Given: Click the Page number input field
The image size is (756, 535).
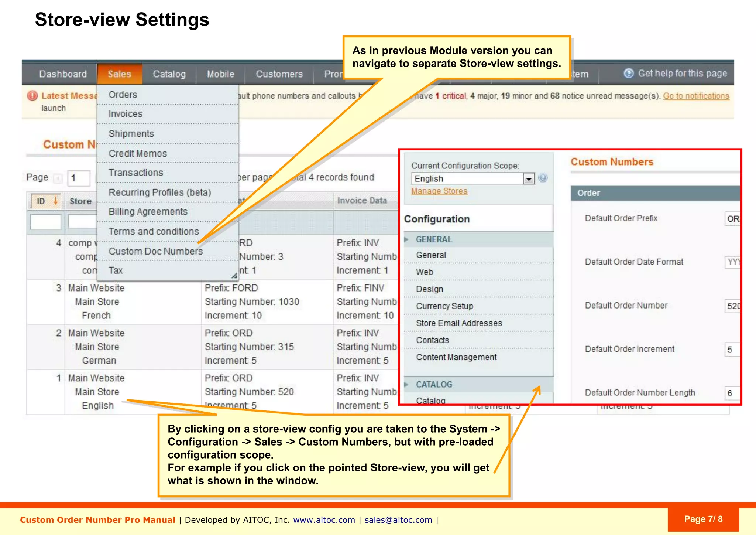Looking at the screenshot, I should pyautogui.click(x=79, y=178).
